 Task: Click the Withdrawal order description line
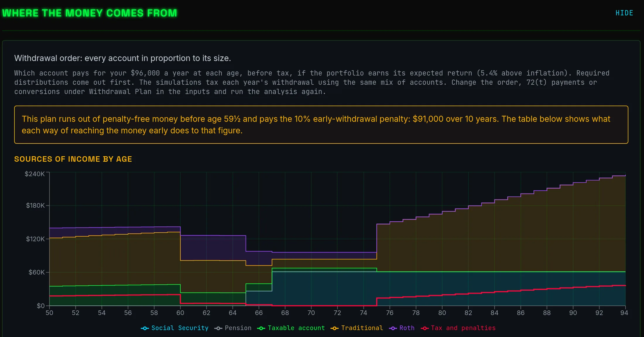[123, 58]
